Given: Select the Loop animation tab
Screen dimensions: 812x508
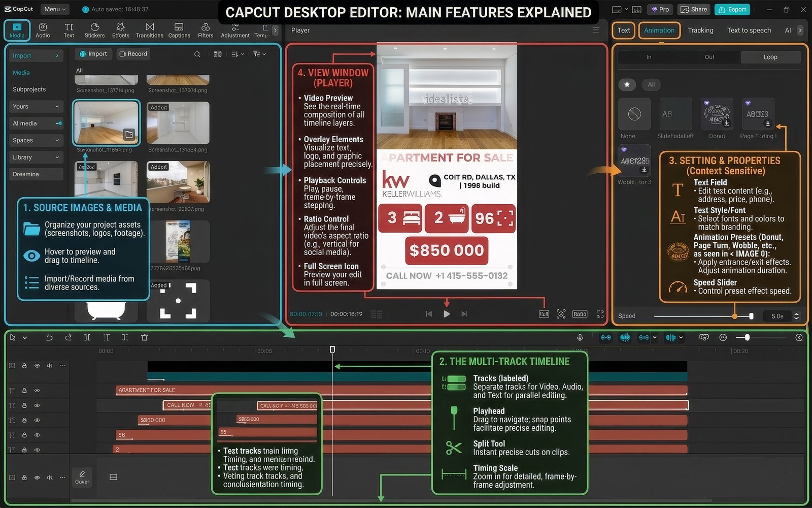Looking at the screenshot, I should click(x=770, y=57).
